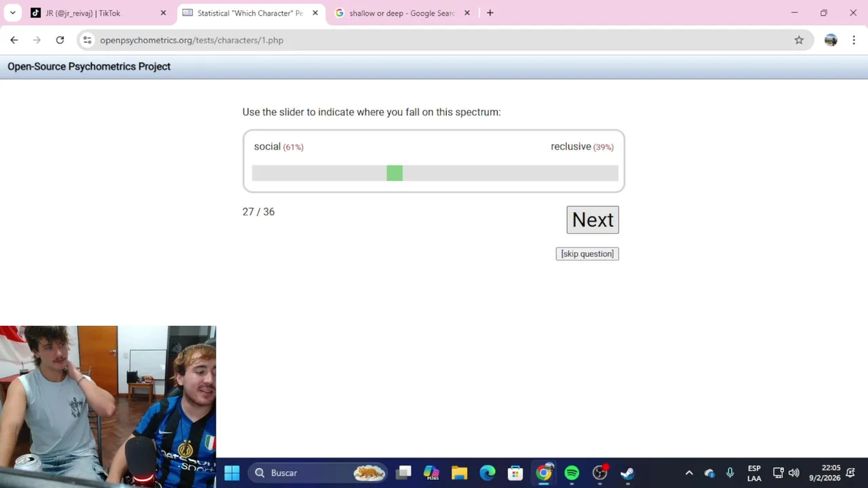Image resolution: width=868 pixels, height=488 pixels.
Task: Open Microsoft Store from the taskbar
Action: click(x=515, y=473)
